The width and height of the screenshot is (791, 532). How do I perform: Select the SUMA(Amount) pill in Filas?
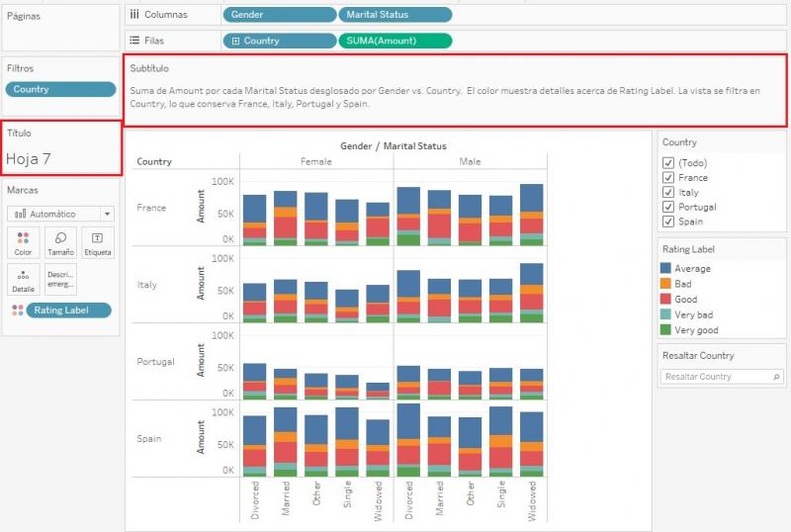(x=395, y=41)
